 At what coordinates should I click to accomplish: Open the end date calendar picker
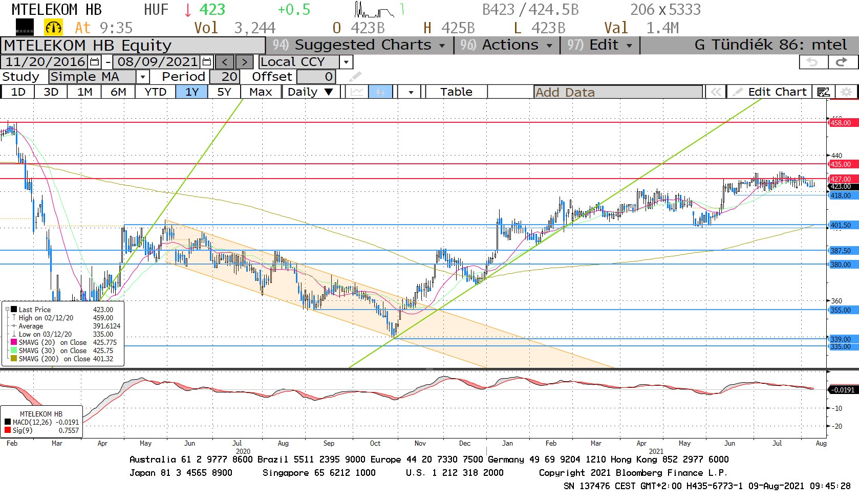click(x=206, y=62)
